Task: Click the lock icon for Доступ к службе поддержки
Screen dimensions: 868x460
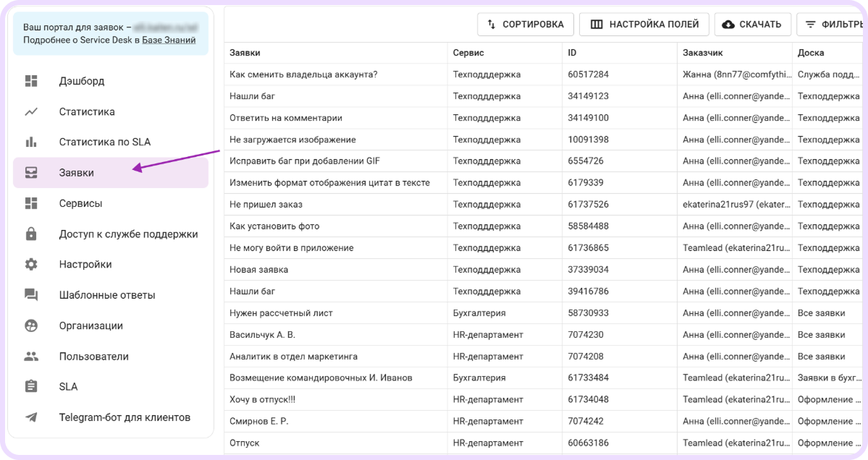Action: (x=30, y=233)
